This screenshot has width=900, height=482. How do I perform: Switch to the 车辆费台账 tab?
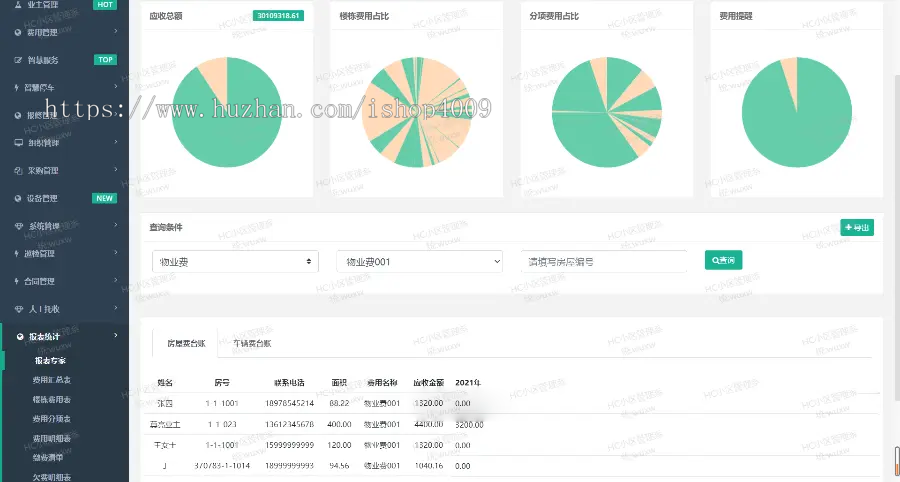tap(251, 344)
